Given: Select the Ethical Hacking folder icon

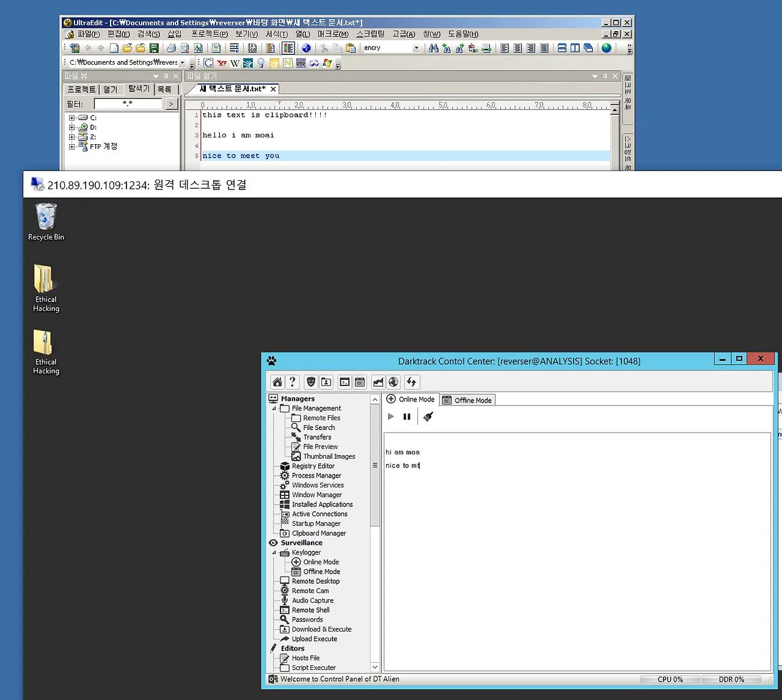Looking at the screenshot, I should click(46, 288).
